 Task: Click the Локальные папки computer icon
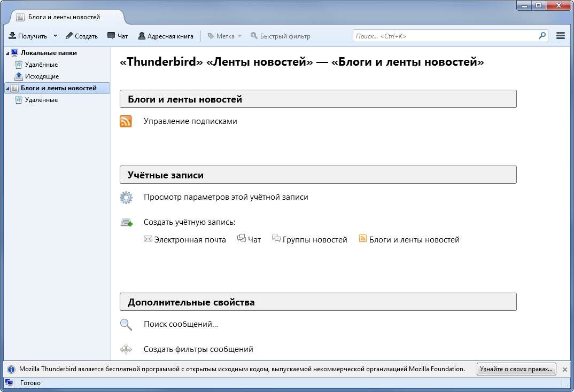tap(14, 53)
